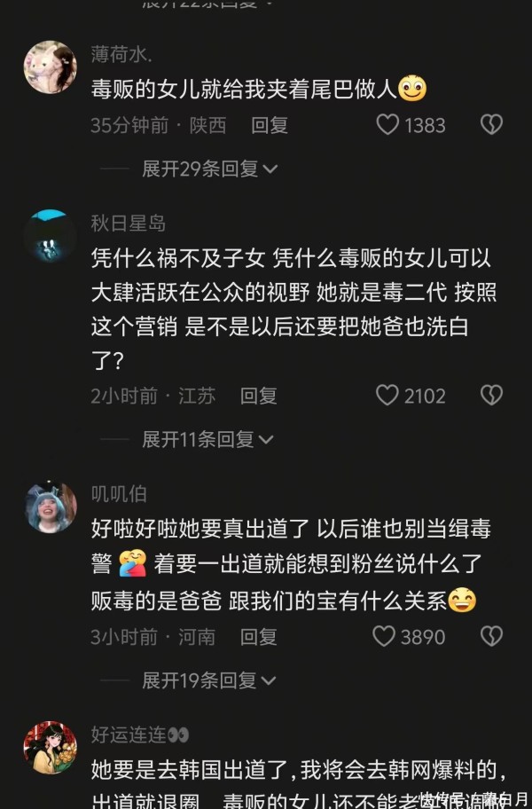This screenshot has width=532, height=809.
Task: Dislike 叽叽伯's comment via broken heart
Action: click(492, 637)
